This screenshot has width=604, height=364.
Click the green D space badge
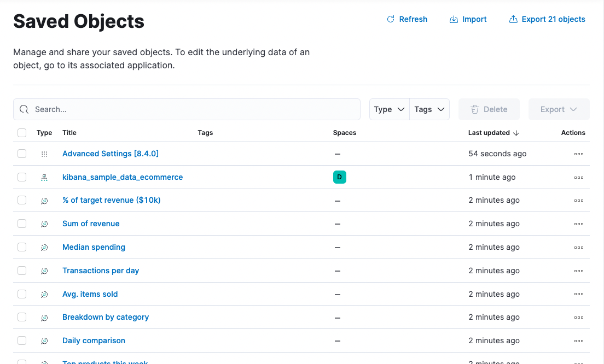(x=339, y=177)
